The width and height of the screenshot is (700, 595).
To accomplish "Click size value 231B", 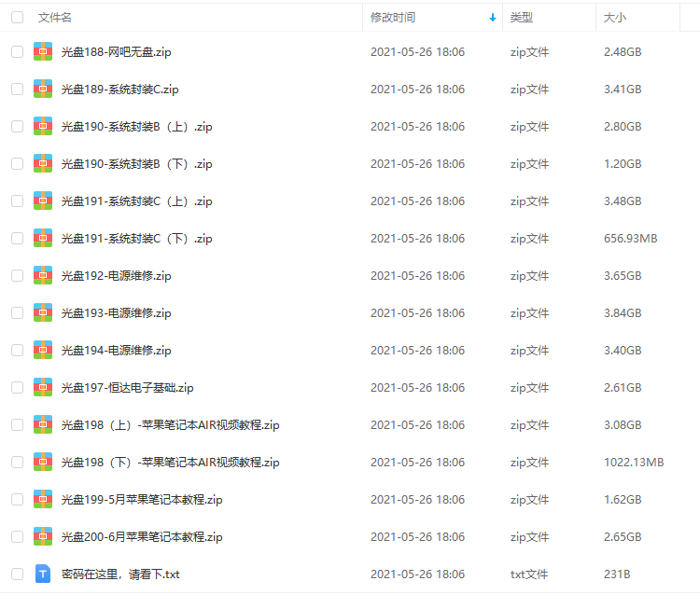I will (617, 574).
